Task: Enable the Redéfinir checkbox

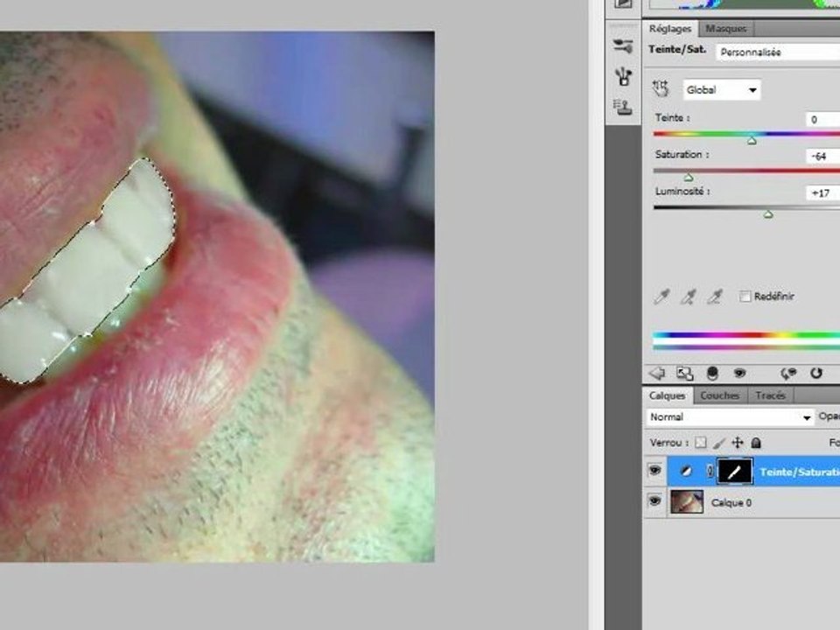Action: [745, 297]
